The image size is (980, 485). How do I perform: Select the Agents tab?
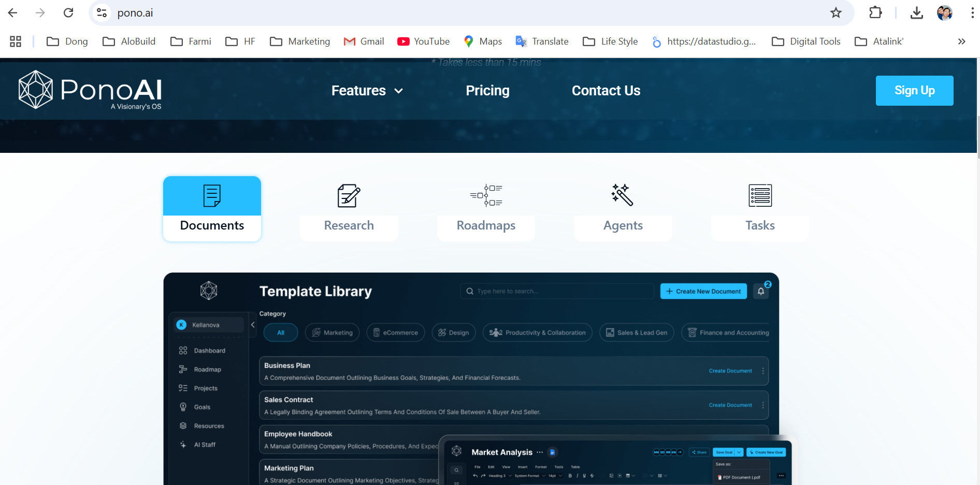point(623,209)
